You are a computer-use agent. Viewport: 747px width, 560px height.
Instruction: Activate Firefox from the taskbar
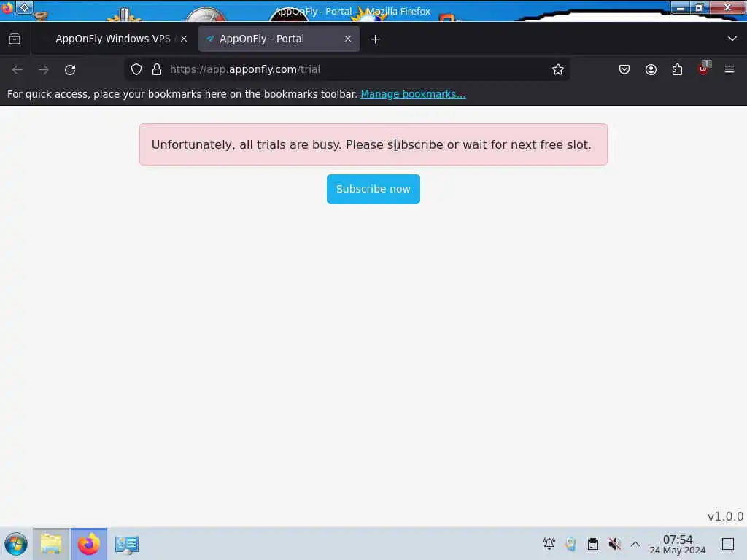point(89,544)
